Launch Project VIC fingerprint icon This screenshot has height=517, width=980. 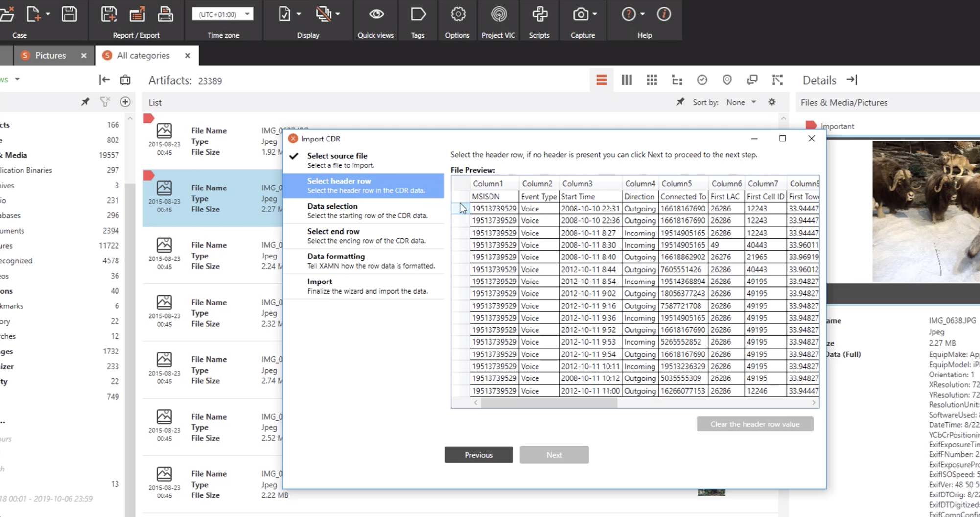click(x=498, y=15)
